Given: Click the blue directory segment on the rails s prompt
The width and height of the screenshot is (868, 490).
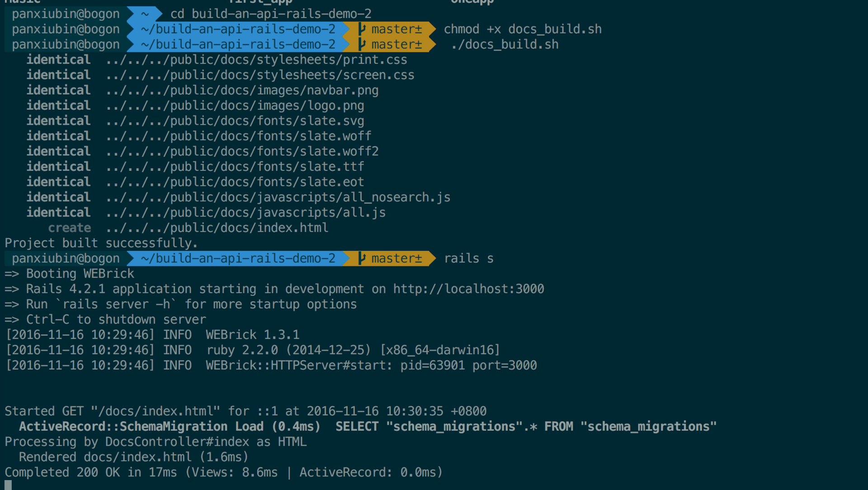Looking at the screenshot, I should click(x=238, y=259).
